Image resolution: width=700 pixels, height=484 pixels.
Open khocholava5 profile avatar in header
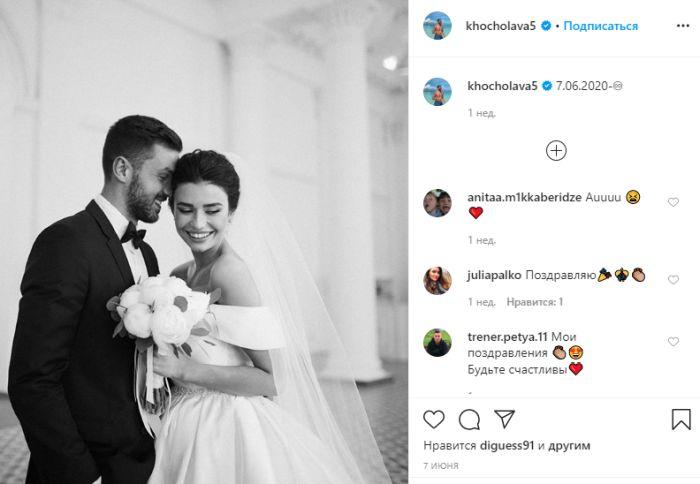pyautogui.click(x=438, y=26)
